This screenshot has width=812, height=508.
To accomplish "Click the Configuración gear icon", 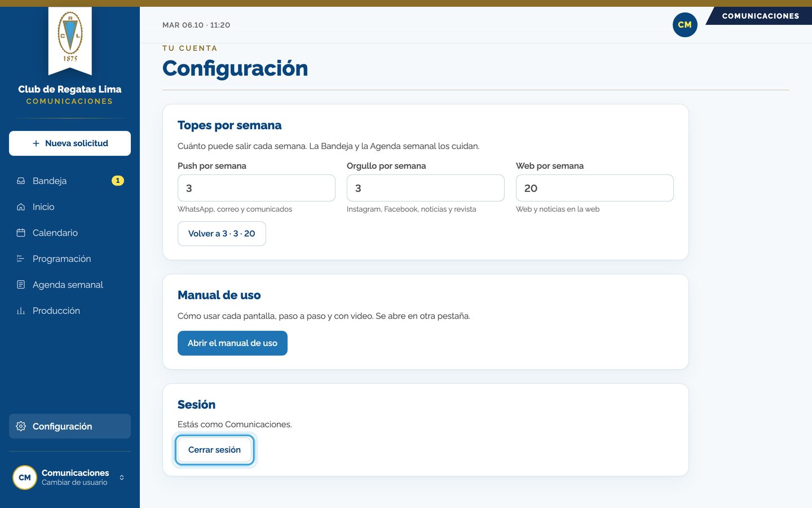I will tap(21, 426).
